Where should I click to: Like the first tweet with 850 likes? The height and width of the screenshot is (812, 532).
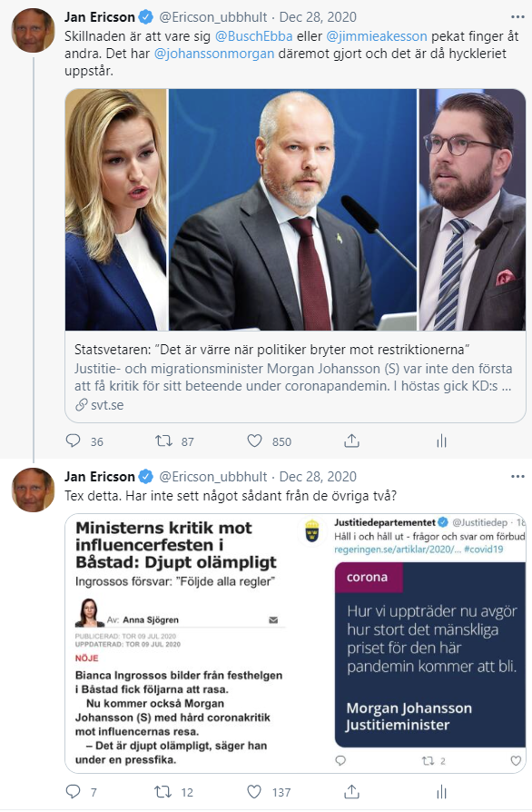click(254, 441)
